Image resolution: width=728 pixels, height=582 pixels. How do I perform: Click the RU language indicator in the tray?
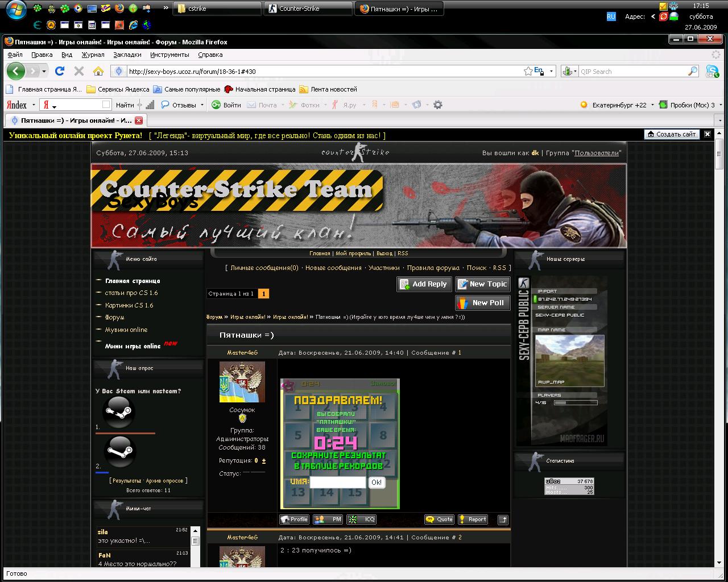click(611, 16)
